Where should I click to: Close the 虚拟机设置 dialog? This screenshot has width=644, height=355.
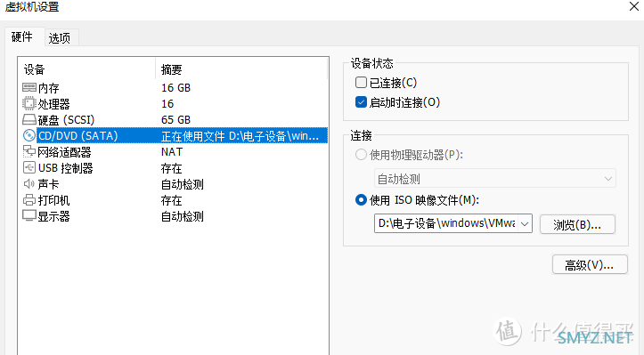tap(633, 6)
